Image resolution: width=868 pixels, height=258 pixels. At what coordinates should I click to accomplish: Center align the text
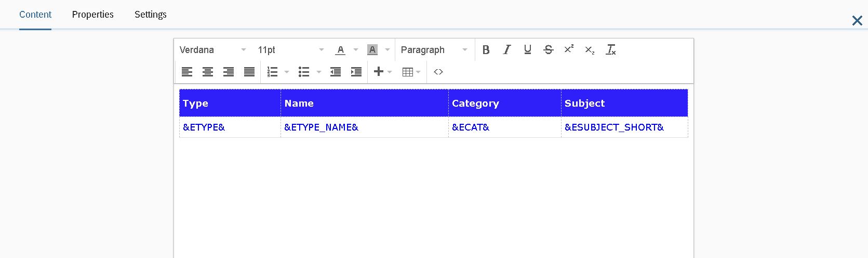(208, 72)
